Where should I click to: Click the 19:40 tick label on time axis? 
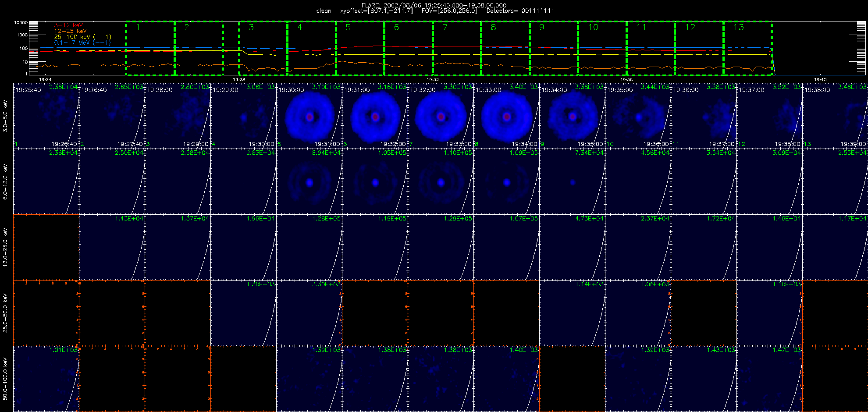[x=820, y=80]
